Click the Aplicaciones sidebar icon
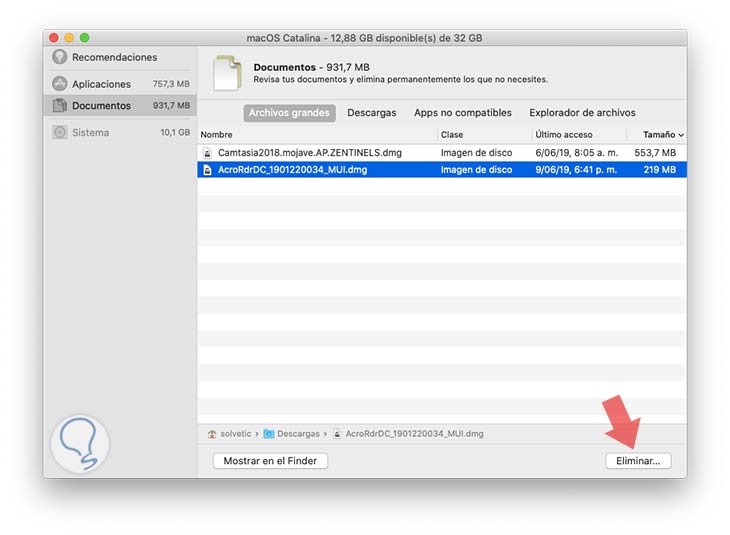Image resolution: width=730 pixels, height=535 pixels. [x=60, y=84]
